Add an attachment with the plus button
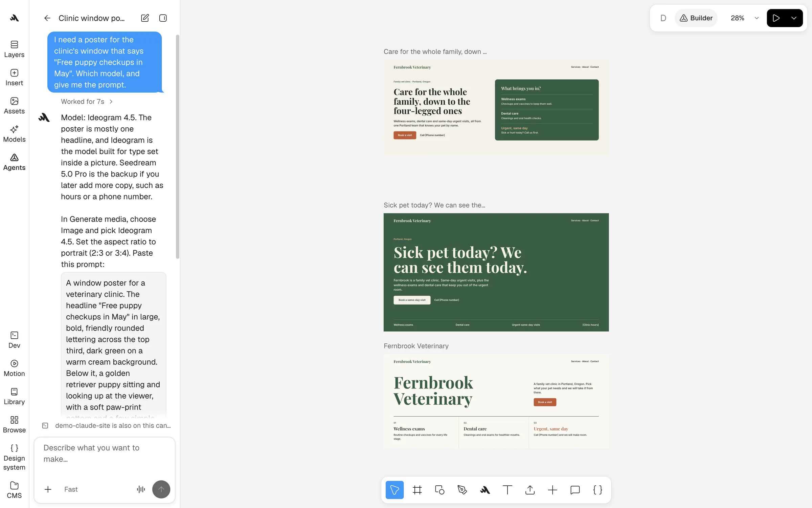812x508 pixels. [48, 489]
